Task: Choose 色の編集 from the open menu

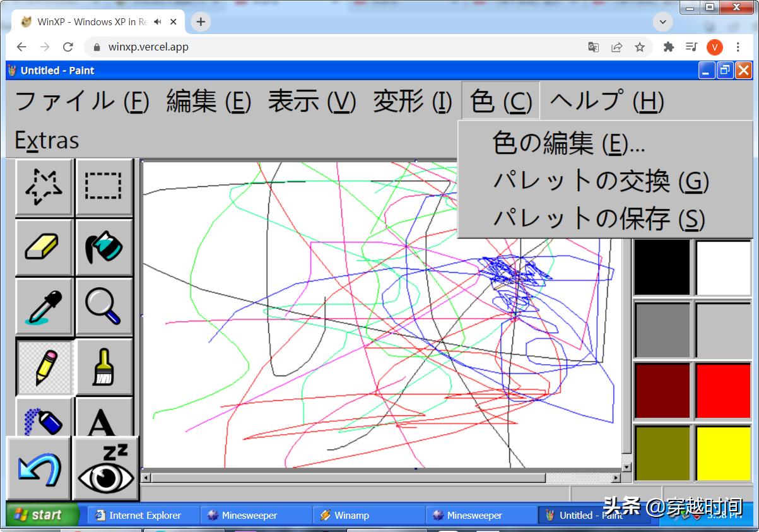Action: click(565, 144)
